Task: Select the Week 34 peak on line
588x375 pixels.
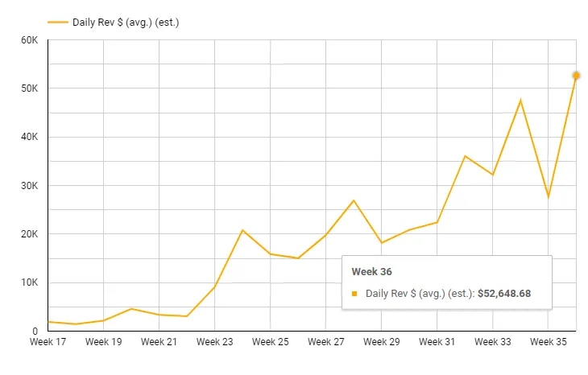Action: 520,100
